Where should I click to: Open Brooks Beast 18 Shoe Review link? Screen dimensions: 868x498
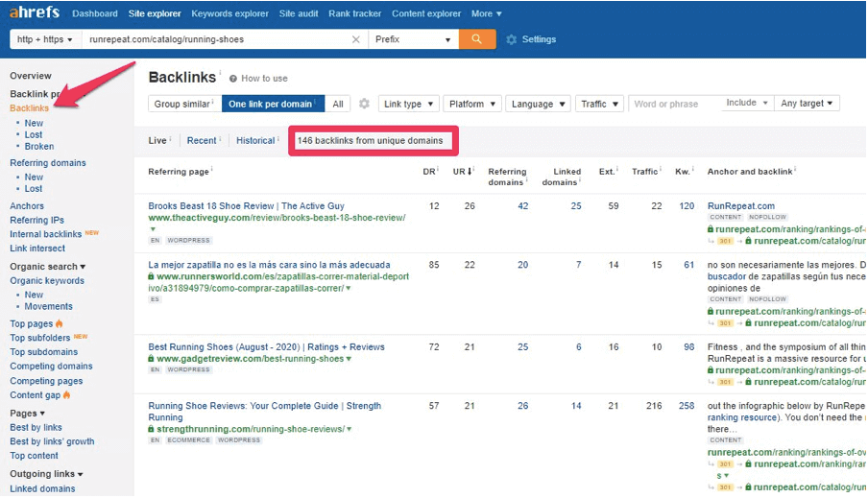[246, 206]
